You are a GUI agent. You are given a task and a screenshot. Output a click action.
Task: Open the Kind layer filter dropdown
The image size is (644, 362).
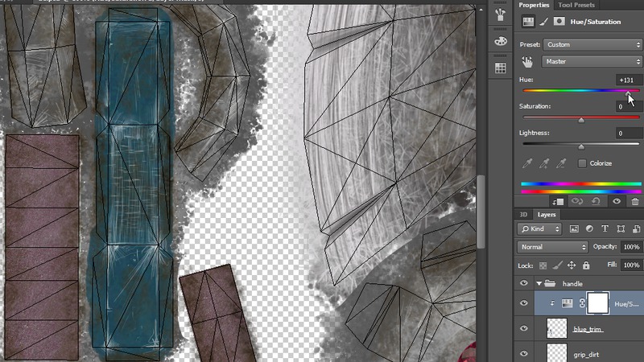coord(539,229)
